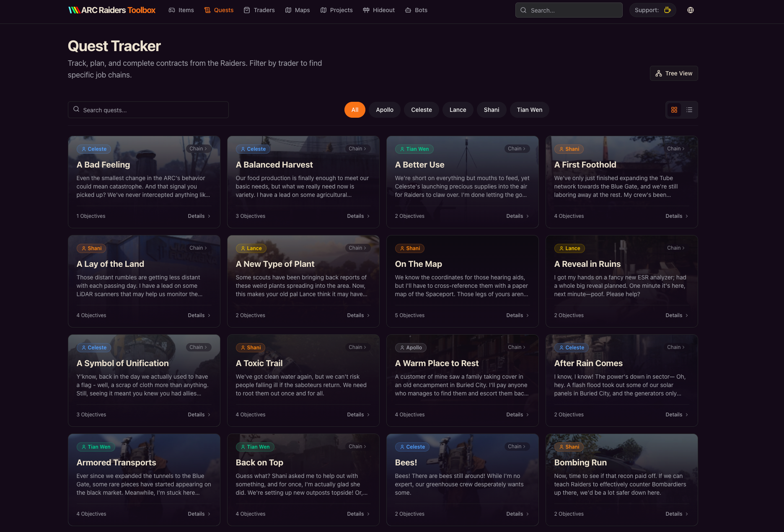Click the ARC Raiders Toolbox logo
This screenshot has width=784, height=532.
click(x=112, y=10)
